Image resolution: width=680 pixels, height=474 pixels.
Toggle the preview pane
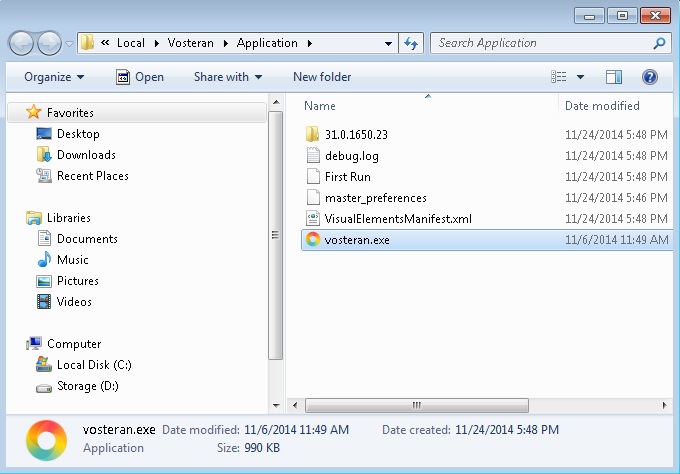click(x=614, y=77)
